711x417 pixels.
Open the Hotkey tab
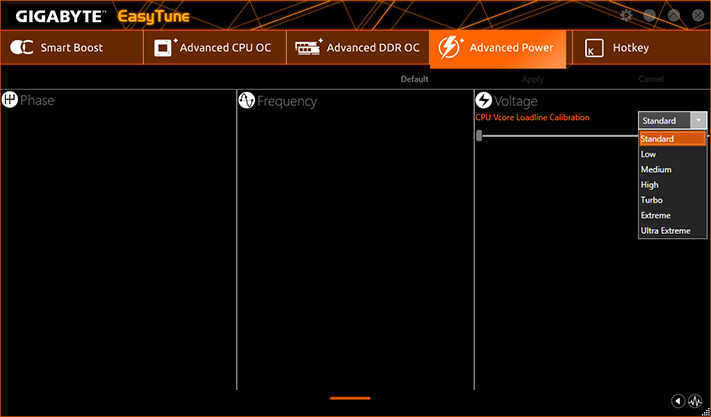pos(641,48)
